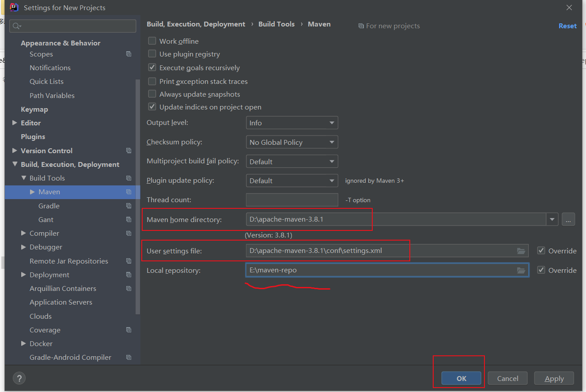Uncheck Execute goals recursively

pos(152,68)
